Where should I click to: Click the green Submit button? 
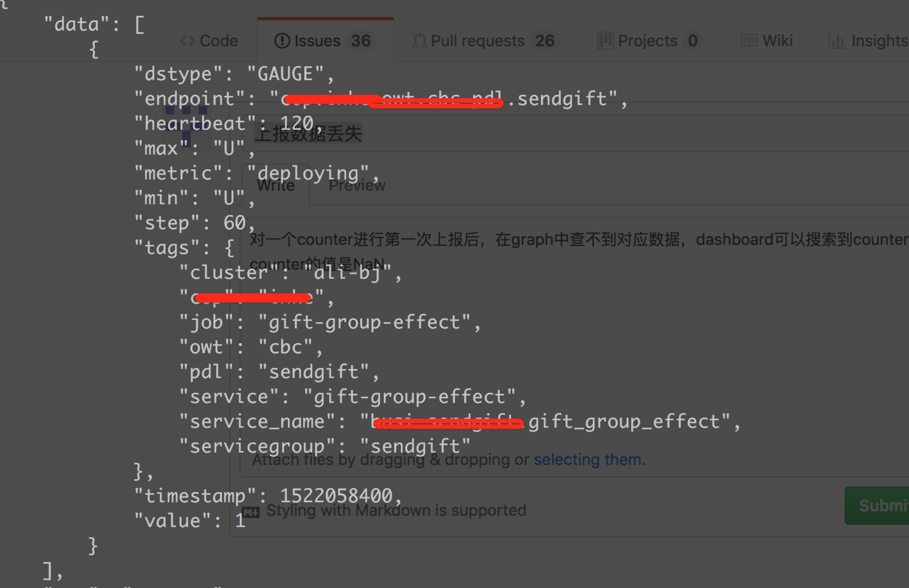(877, 506)
